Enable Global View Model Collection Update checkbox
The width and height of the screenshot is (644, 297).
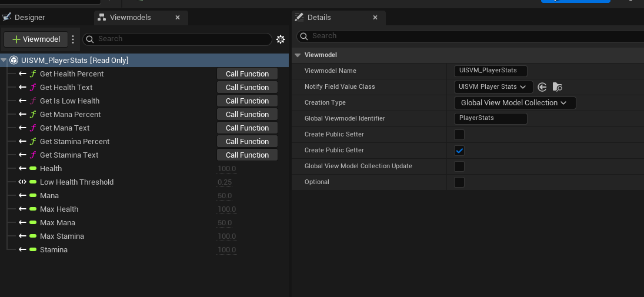pyautogui.click(x=459, y=166)
